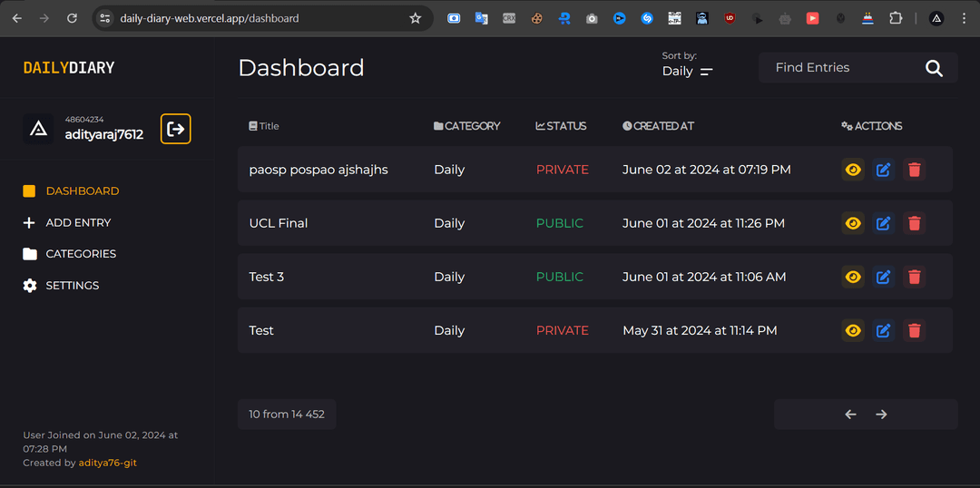Open Add Entry from the sidebar

pyautogui.click(x=78, y=222)
